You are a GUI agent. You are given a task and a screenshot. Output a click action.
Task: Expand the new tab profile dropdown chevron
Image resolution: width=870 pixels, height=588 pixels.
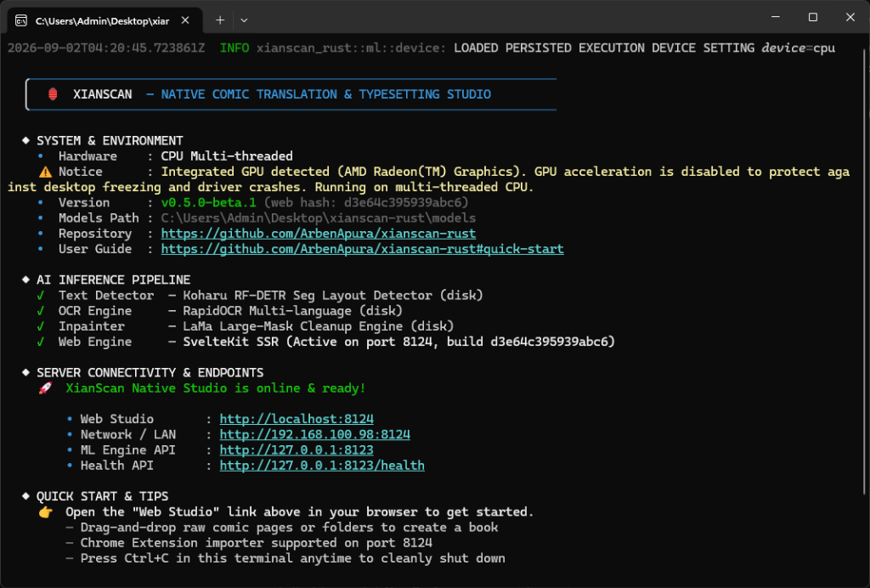pyautogui.click(x=244, y=20)
